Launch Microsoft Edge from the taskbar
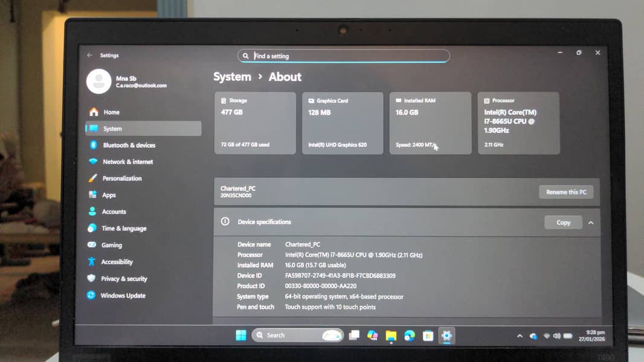Viewport: 644px width, 362px height. pos(410,335)
